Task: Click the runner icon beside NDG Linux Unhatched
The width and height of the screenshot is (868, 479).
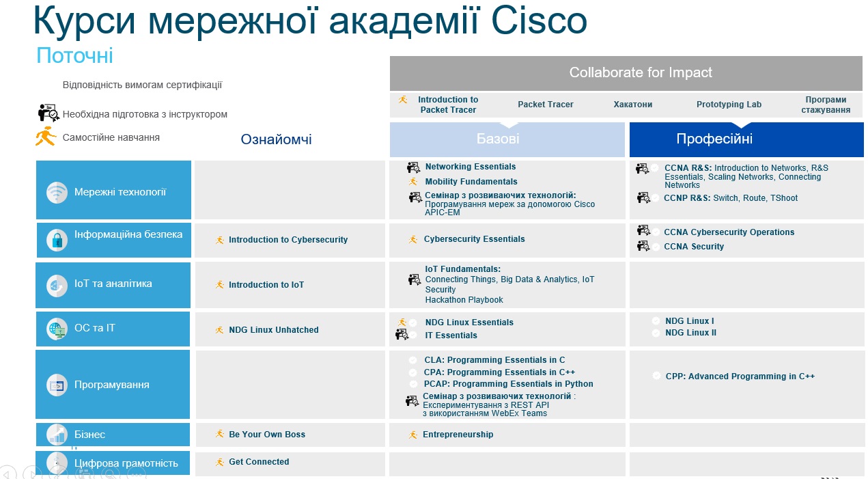Action: (220, 330)
